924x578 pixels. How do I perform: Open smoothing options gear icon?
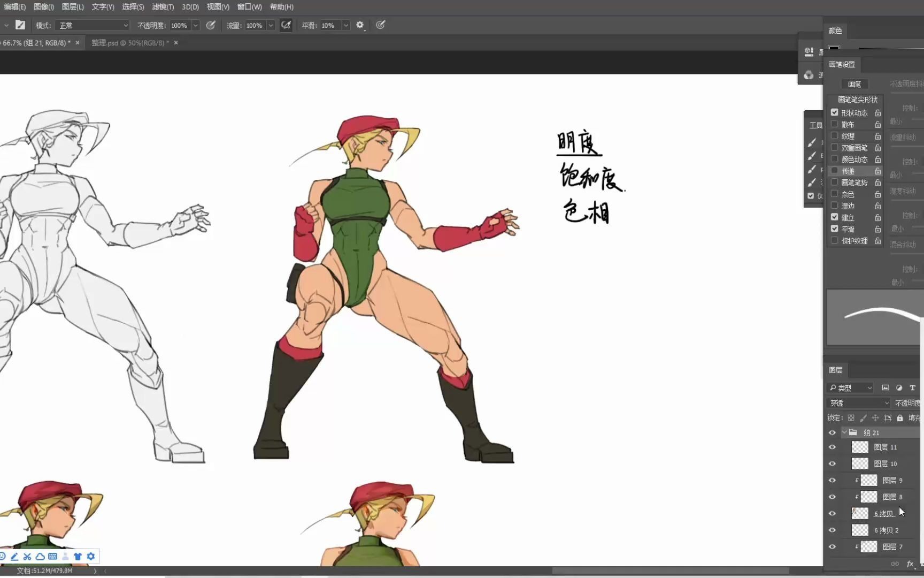tap(360, 25)
